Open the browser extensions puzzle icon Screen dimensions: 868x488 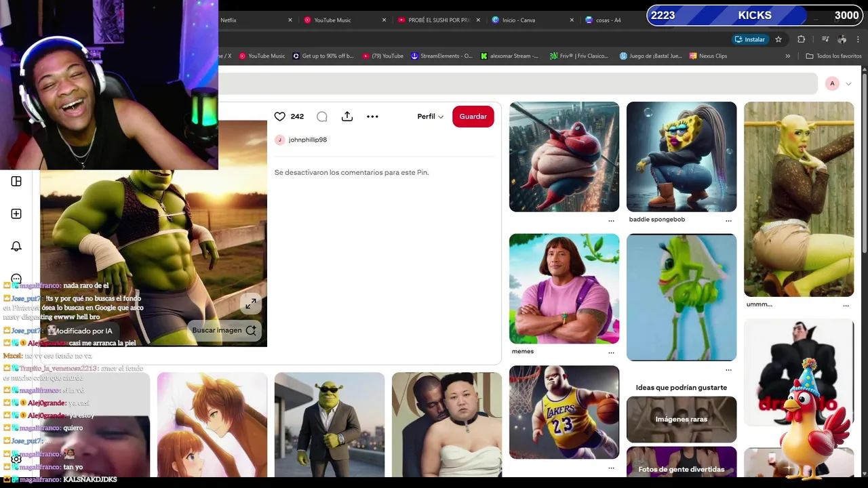[801, 39]
